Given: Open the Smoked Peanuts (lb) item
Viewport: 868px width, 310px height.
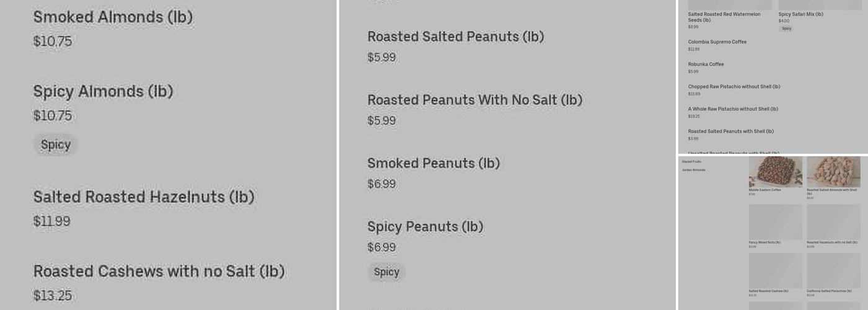Looking at the screenshot, I should 433,164.
